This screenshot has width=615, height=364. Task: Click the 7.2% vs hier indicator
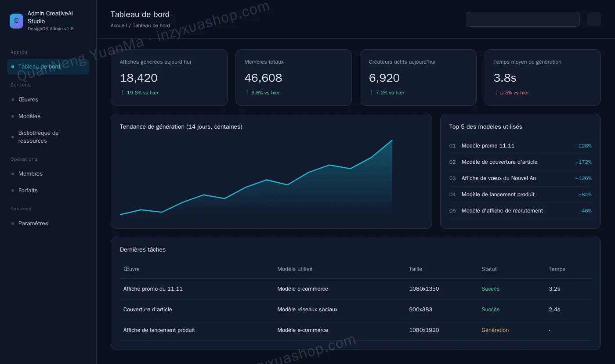[387, 93]
